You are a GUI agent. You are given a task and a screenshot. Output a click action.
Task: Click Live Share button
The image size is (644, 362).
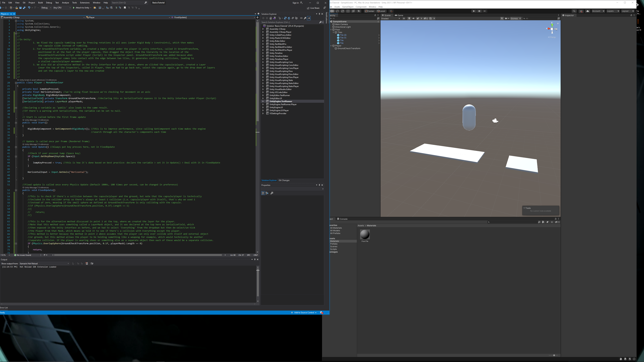point(313,8)
